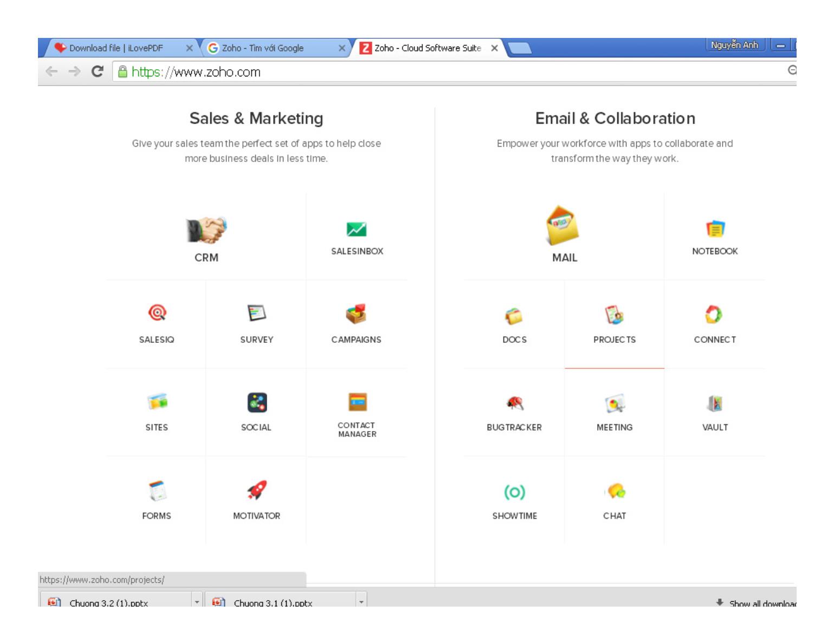Click the SALESINBOX label
834x644 pixels.
(357, 251)
